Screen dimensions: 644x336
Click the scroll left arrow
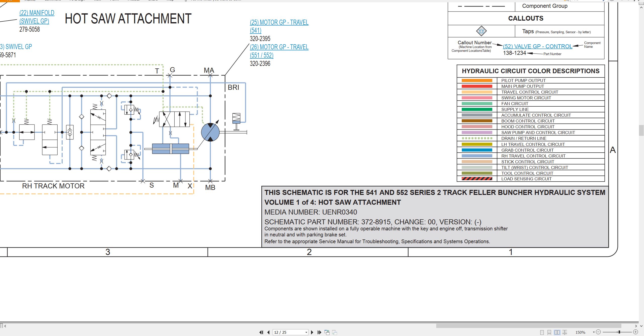(x=5, y=326)
